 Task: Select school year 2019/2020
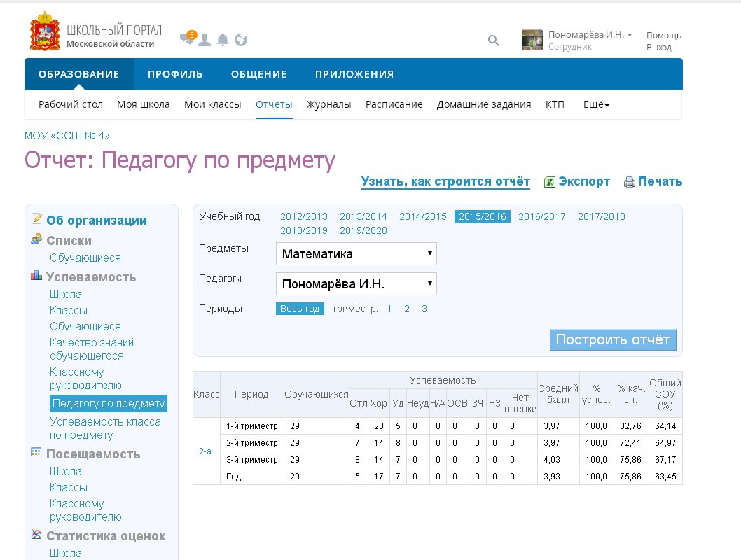point(363,230)
